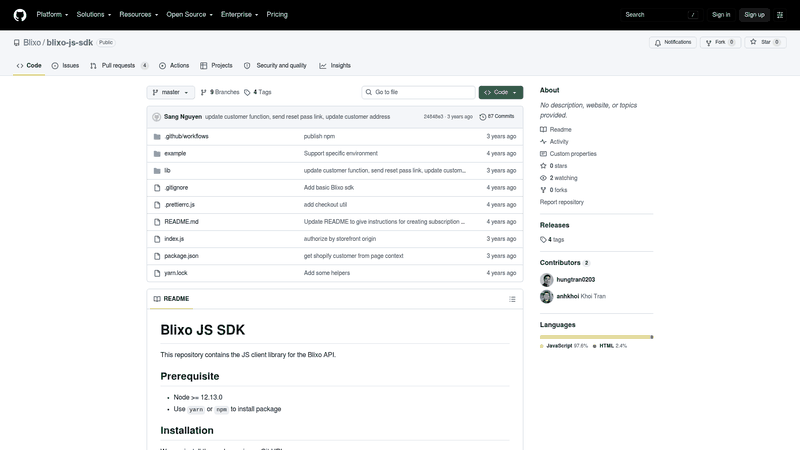The height and width of the screenshot is (450, 800).
Task: Click the eye icon beside 2 watching
Action: point(543,178)
